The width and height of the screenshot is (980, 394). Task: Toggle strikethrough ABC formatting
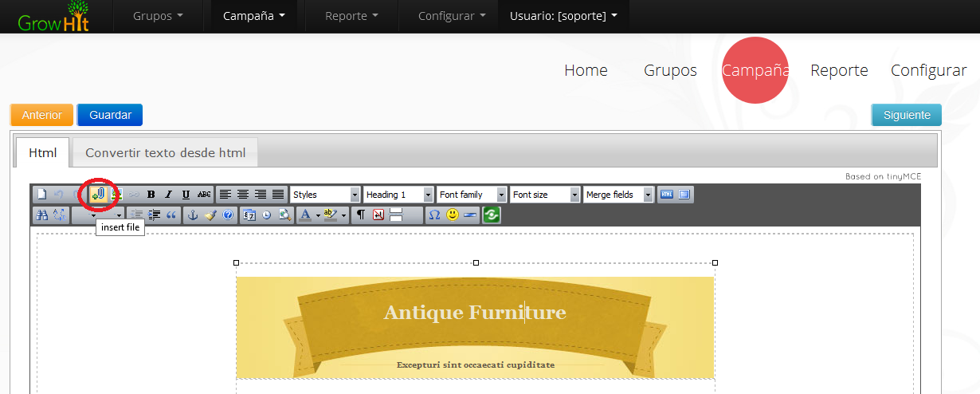click(x=204, y=195)
